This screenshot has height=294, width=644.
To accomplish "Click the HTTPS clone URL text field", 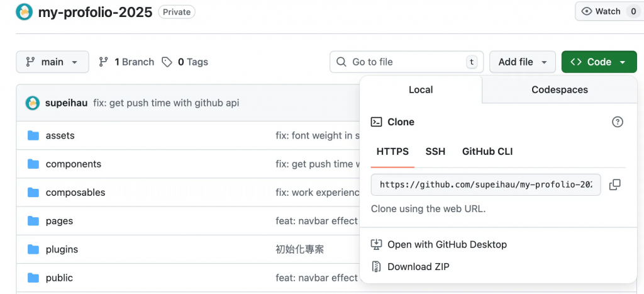I will [486, 185].
